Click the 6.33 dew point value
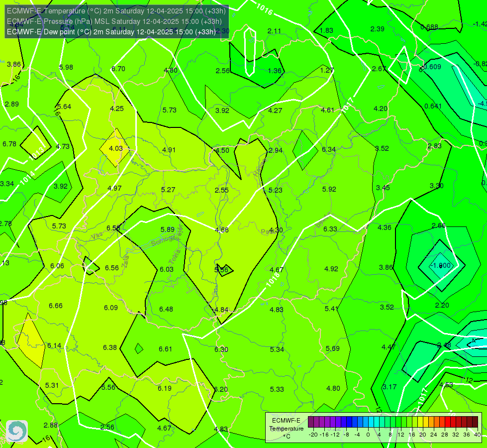487x448 pixels. [x=330, y=229]
